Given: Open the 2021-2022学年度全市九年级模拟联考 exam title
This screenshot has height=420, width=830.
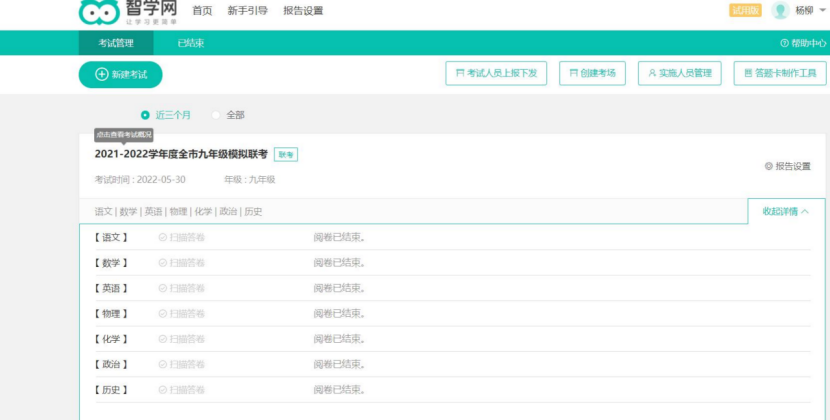Looking at the screenshot, I should pos(181,154).
